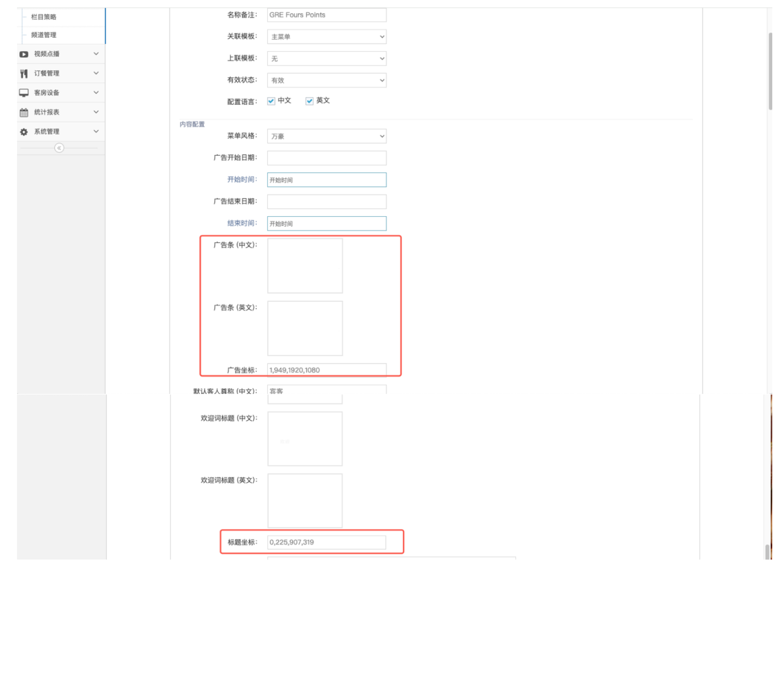784x698 pixels.
Task: Click the 系统管理 gear icon
Action: [24, 132]
